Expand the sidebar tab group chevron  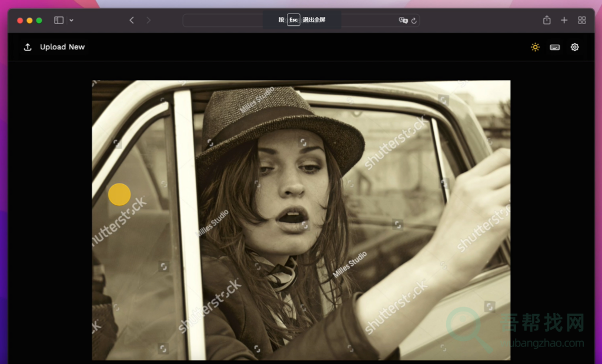tap(71, 20)
